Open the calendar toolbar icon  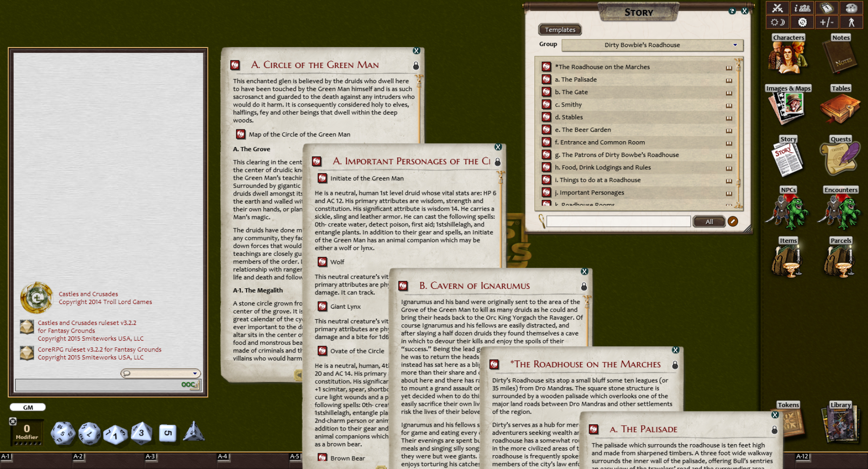click(x=827, y=8)
